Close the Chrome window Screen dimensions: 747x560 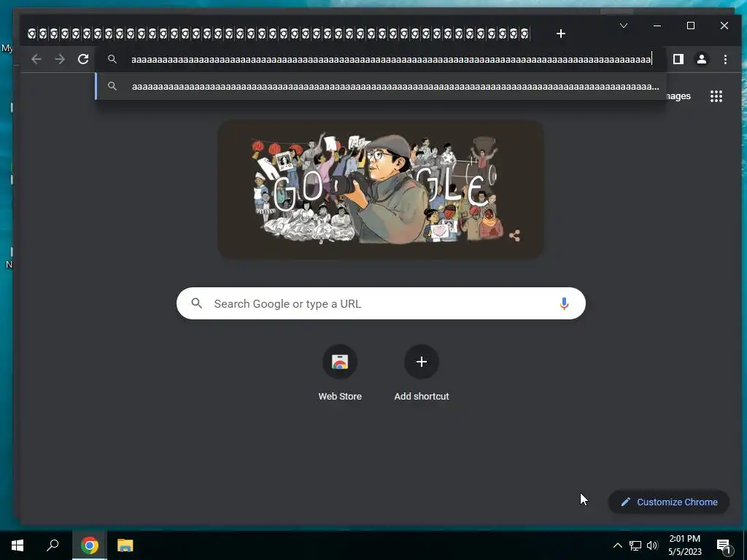[x=724, y=26]
